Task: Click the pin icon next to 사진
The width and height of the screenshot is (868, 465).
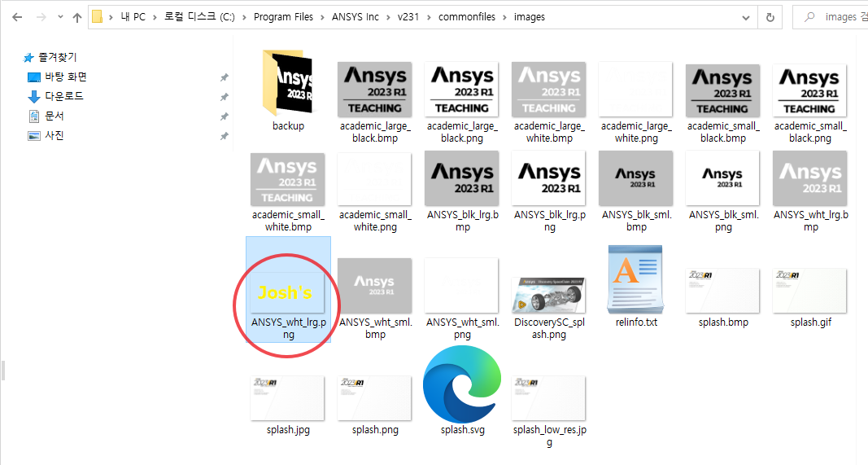Action: (225, 136)
